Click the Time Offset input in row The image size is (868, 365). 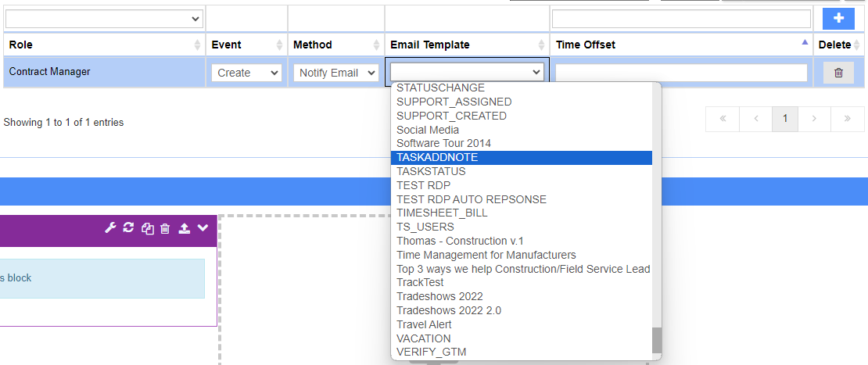[x=681, y=73]
